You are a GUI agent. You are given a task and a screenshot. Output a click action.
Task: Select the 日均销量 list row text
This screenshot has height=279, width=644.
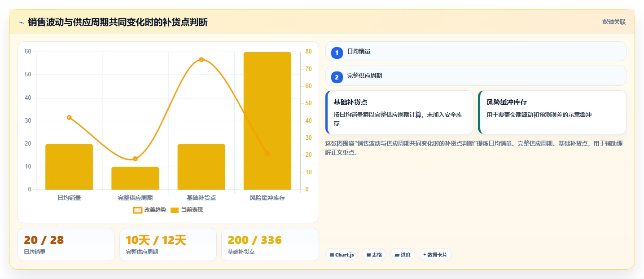pos(359,52)
